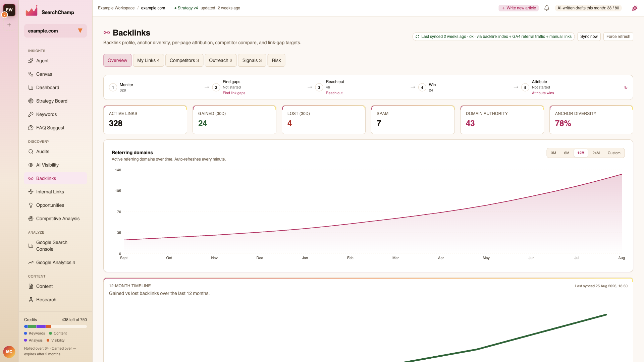Click the Backlinks page heading link icon
Image resolution: width=644 pixels, height=362 pixels.
[x=107, y=33]
